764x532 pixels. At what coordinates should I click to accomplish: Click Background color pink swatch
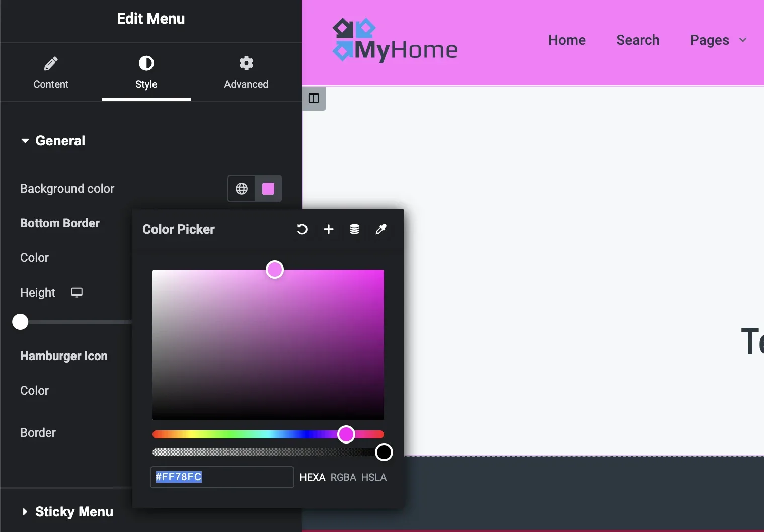268,189
